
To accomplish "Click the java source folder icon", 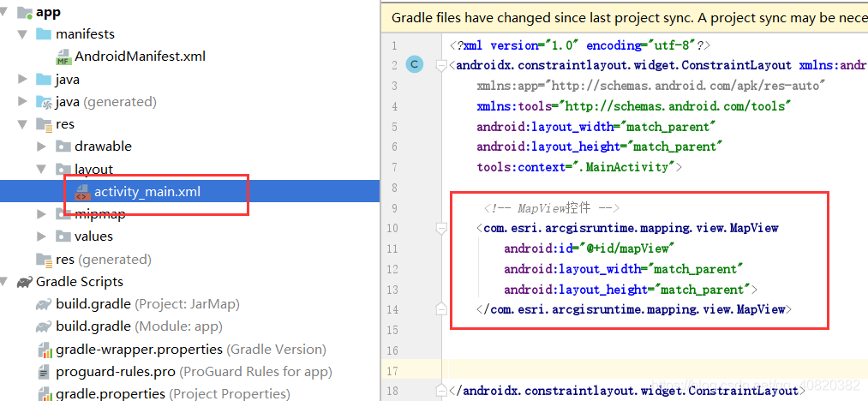I will (x=44, y=79).
